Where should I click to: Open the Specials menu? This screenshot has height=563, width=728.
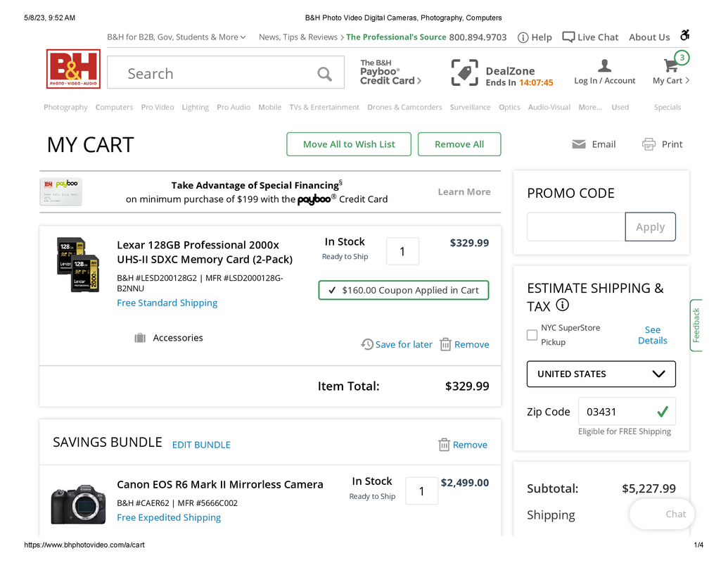coord(668,107)
